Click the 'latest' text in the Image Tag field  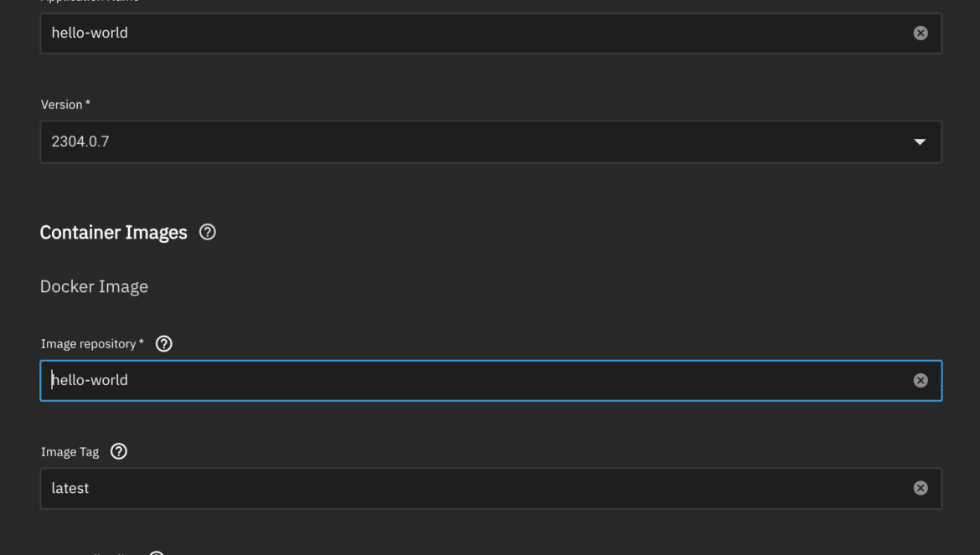click(70, 488)
